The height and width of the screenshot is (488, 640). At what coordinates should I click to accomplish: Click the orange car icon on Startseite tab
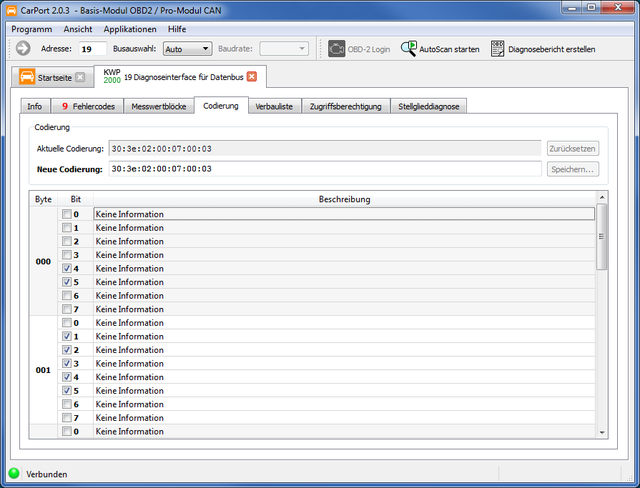pos(27,77)
